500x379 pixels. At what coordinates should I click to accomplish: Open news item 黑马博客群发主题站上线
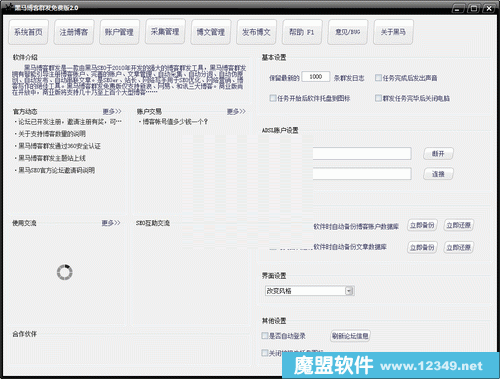click(x=52, y=158)
